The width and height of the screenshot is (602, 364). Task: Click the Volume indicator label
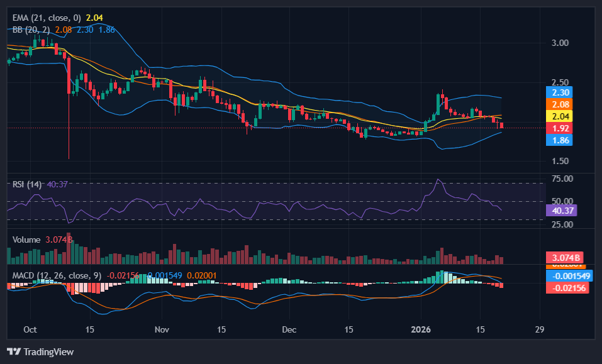pyautogui.click(x=26, y=240)
